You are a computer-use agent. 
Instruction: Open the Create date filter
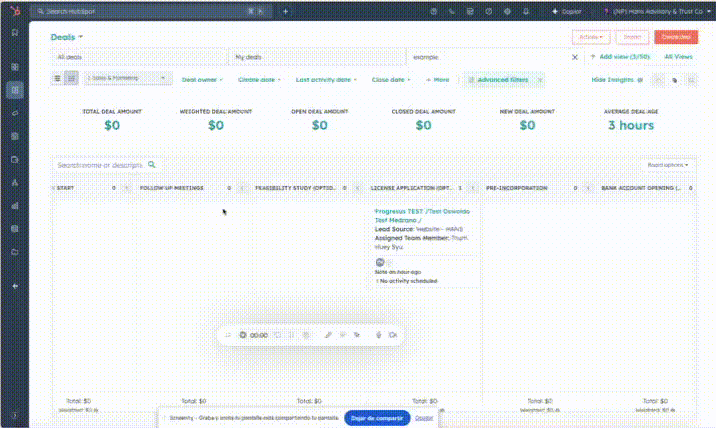point(259,79)
